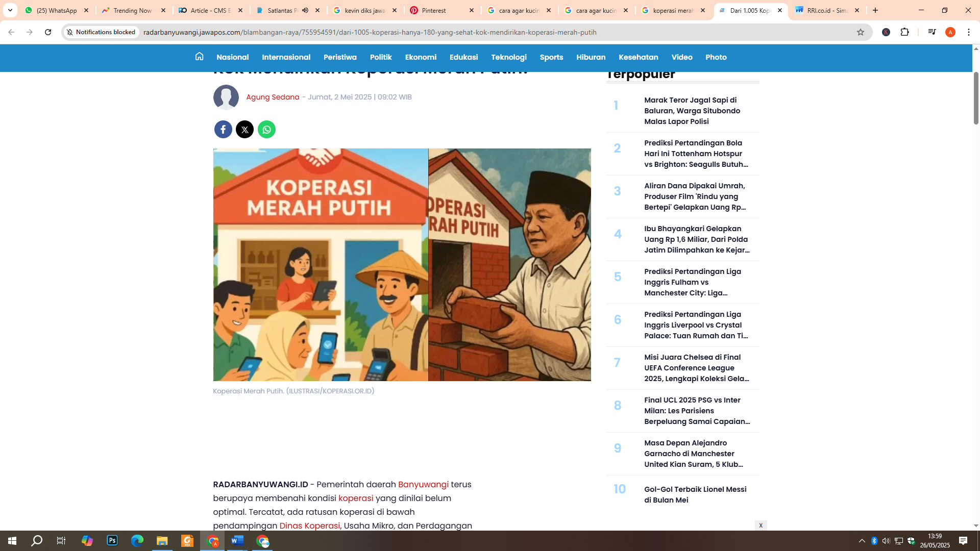Share the article through WhatsApp icon

266,129
